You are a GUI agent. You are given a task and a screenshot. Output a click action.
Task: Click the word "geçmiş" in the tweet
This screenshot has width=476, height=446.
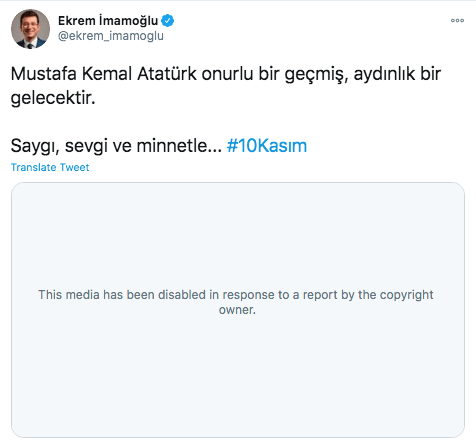coord(313,74)
